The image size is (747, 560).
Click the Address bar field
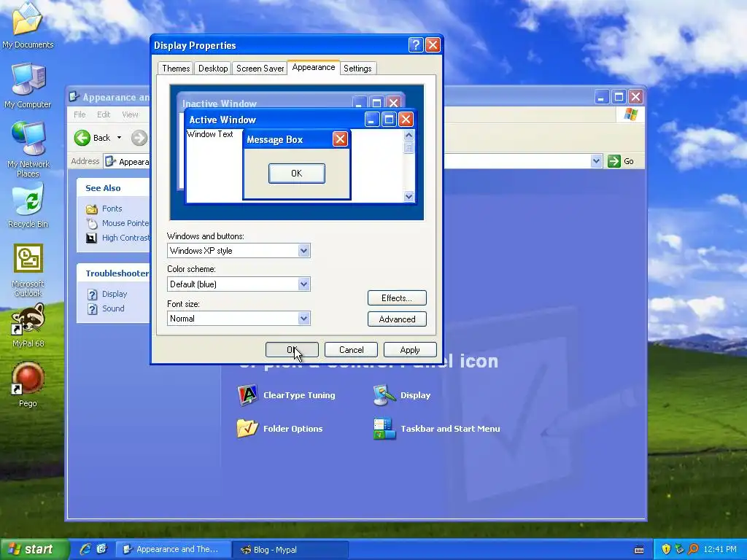pos(352,161)
